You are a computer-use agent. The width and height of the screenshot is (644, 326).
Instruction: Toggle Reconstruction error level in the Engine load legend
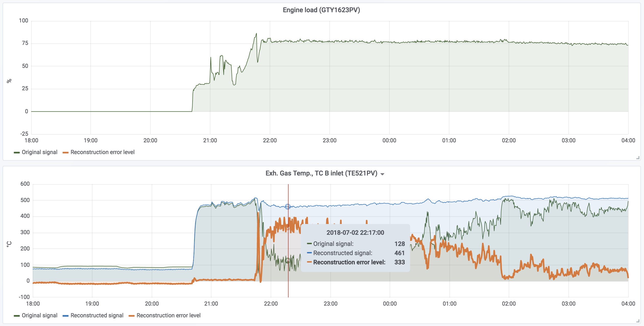pos(102,152)
